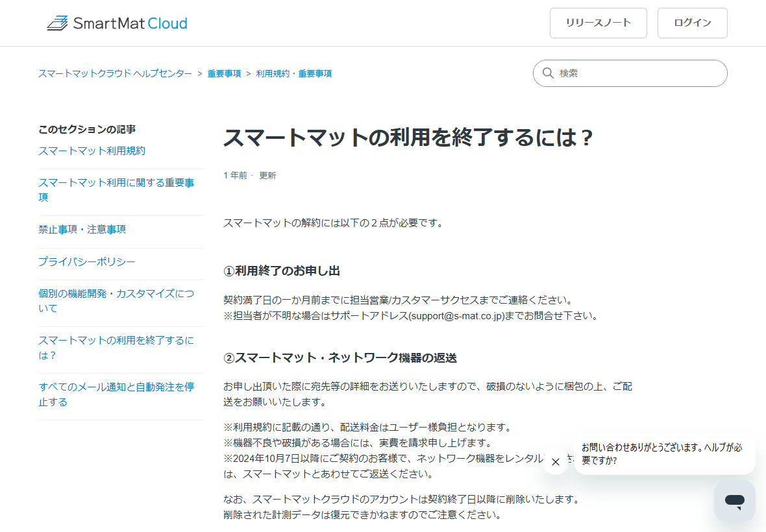Open the chat widget bubble icon
Image resolution: width=766 pixels, height=532 pixels.
coord(734,501)
